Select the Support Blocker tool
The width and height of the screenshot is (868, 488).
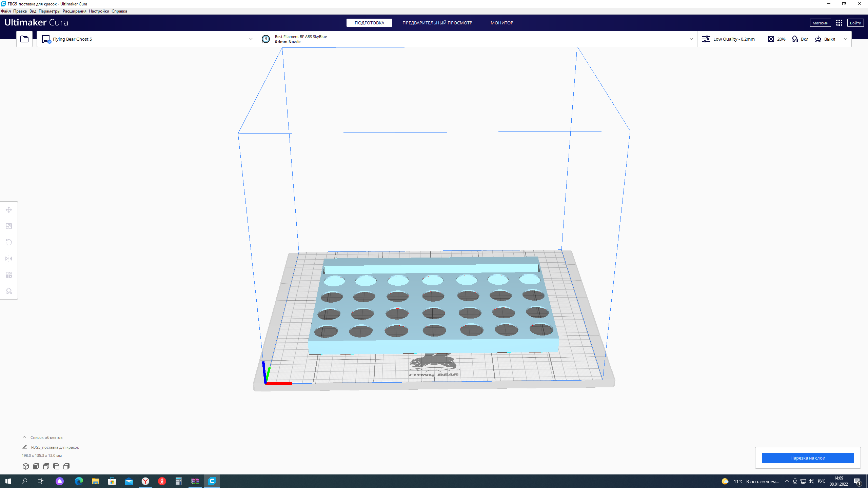(9, 291)
